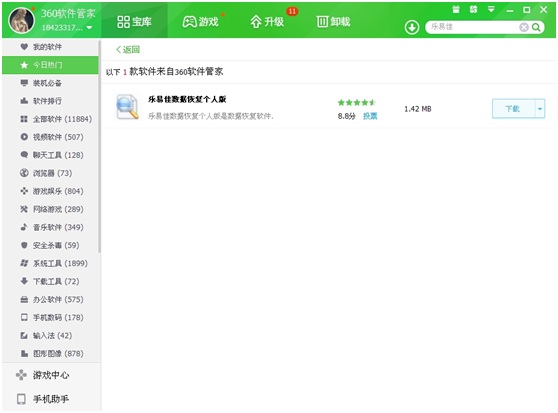Open 软件排行 category
Image resolution: width=558 pixels, height=413 pixels.
50,101
